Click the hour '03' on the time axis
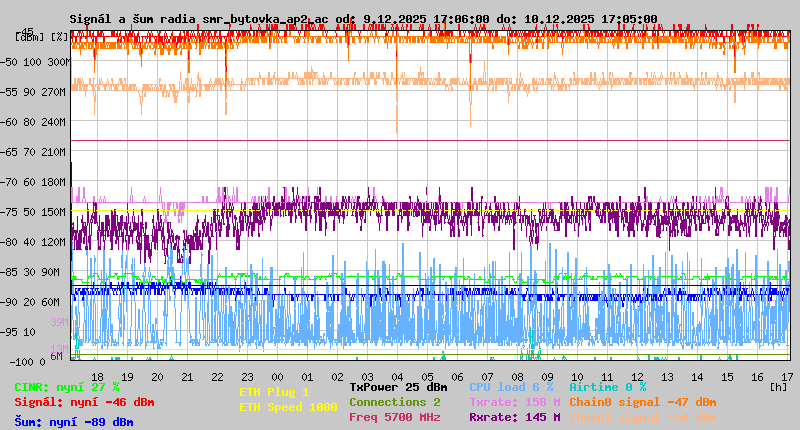 click(367, 377)
